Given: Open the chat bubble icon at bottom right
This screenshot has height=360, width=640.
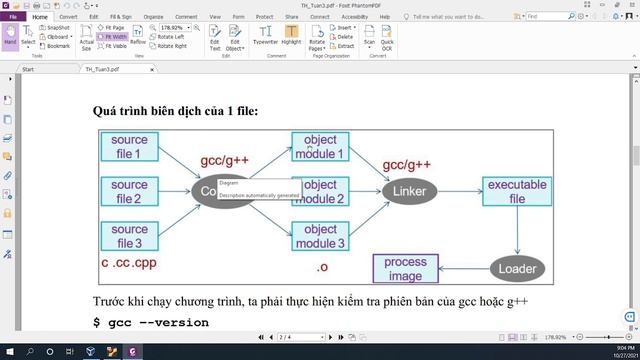Looking at the screenshot, I should click(629, 317).
